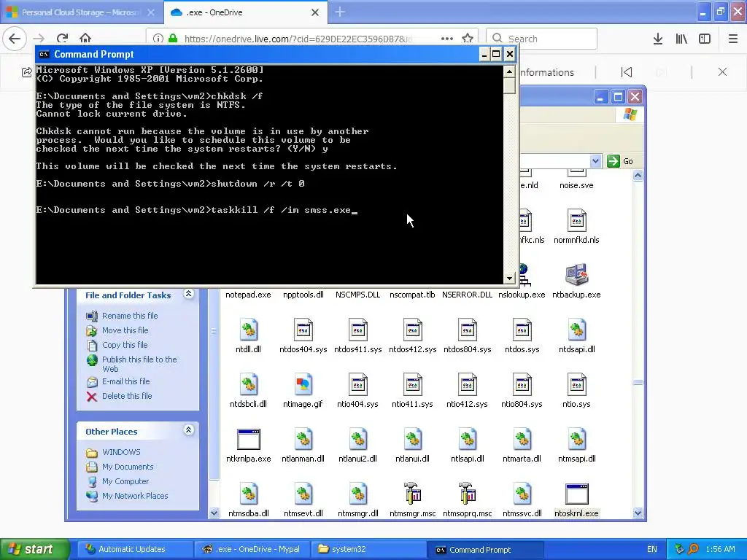This screenshot has width=747, height=560.
Task: Select the ntdos412.sys file icon
Action: point(413,330)
